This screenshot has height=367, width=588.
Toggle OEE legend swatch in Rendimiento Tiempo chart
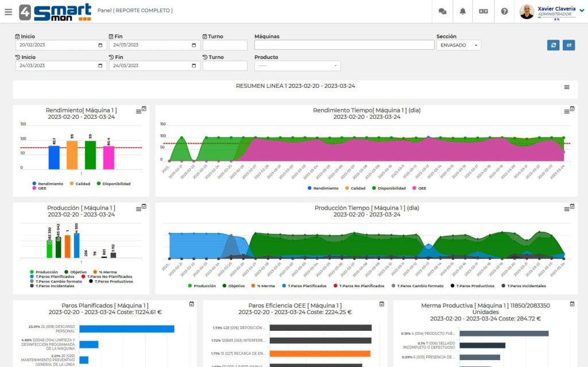[x=413, y=188]
